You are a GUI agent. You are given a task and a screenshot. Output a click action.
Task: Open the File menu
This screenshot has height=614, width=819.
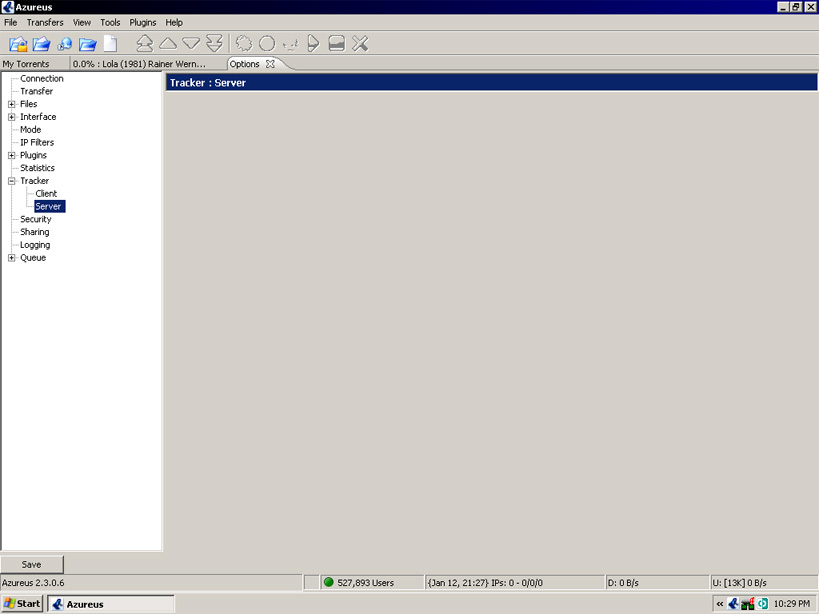(10, 22)
